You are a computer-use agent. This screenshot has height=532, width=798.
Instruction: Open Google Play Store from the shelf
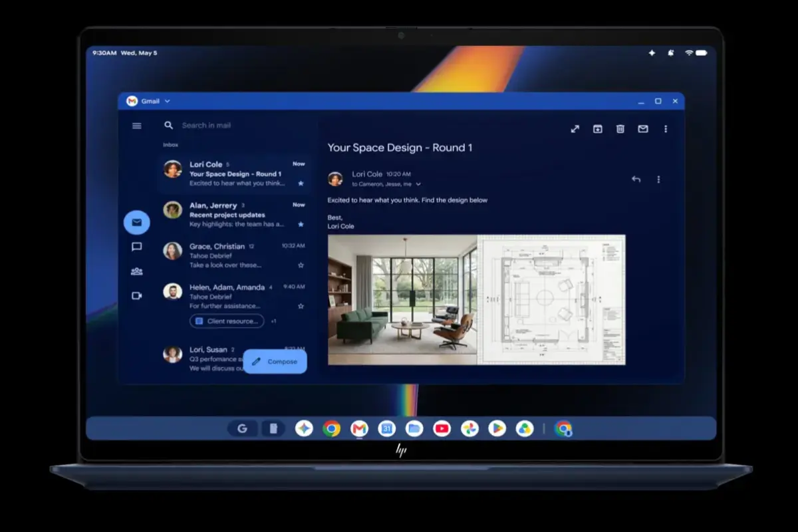click(497, 429)
